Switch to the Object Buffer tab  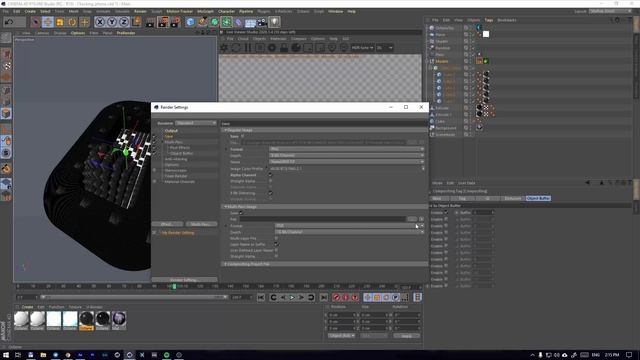point(538,198)
